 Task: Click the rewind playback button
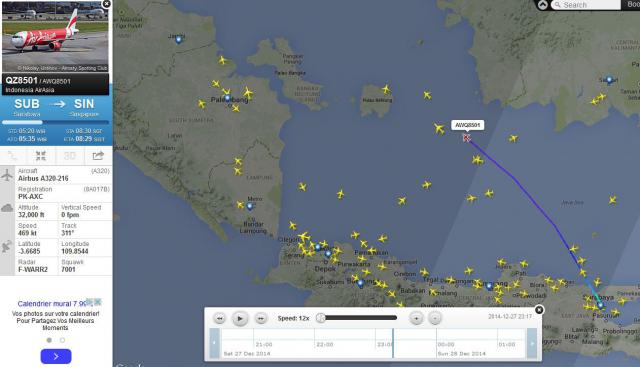pos(220,318)
